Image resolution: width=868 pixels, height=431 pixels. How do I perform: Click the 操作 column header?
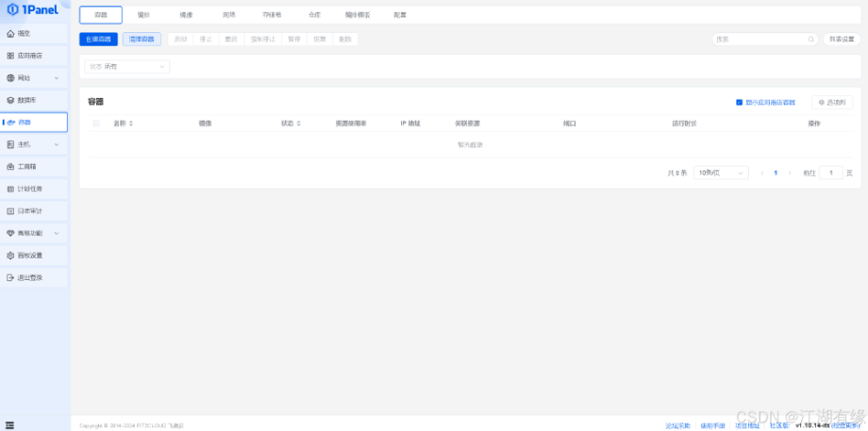pyautogui.click(x=814, y=124)
